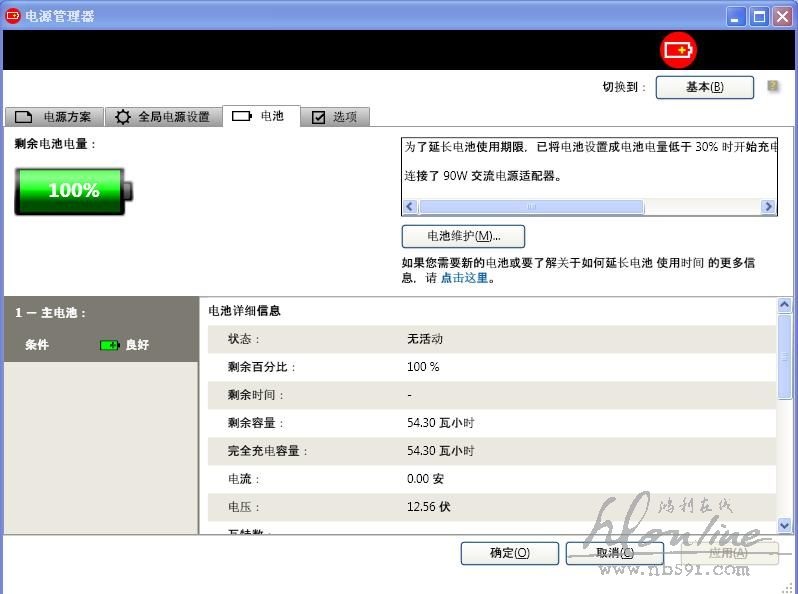This screenshot has width=798, height=594.
Task: Click the up arrow of details scrollbar
Action: [784, 305]
